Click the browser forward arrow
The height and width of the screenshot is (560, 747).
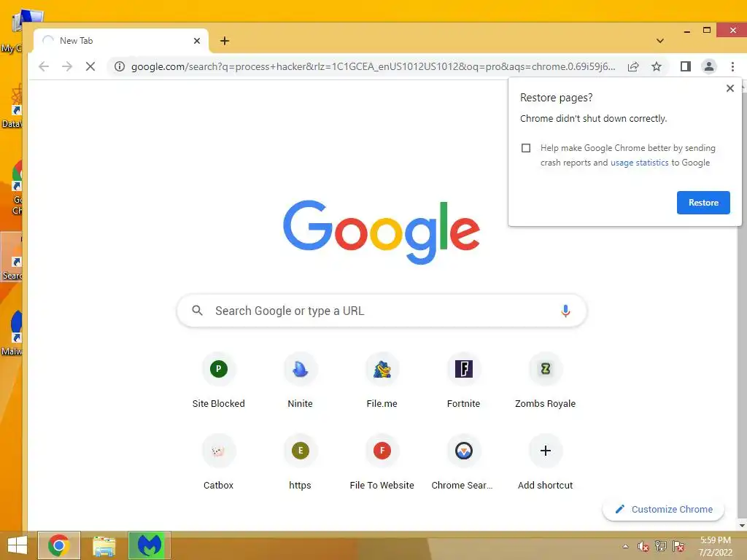(x=67, y=66)
